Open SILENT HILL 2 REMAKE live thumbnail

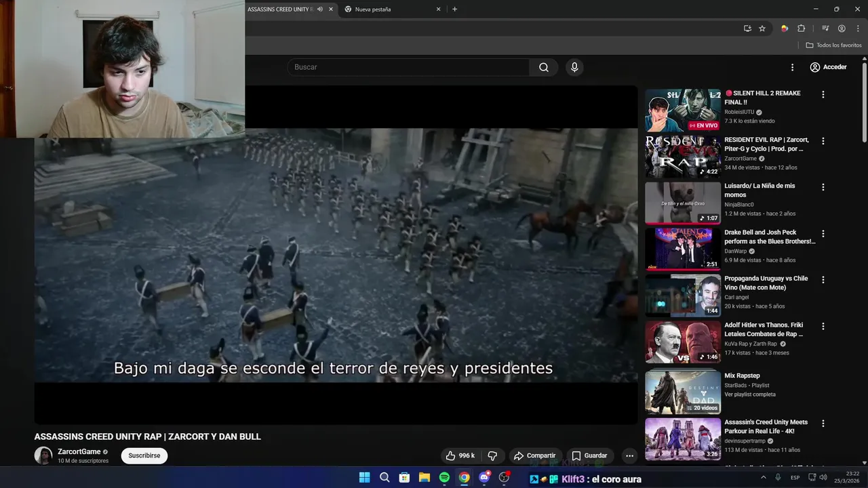683,110
